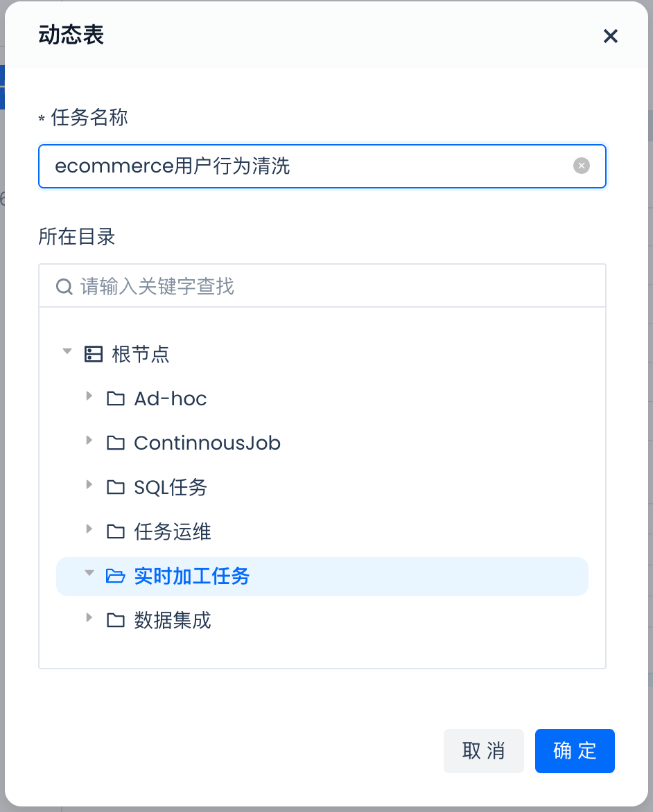This screenshot has width=653, height=812.
Task: Click the folder icon beside 数据集成
Action: click(x=115, y=620)
